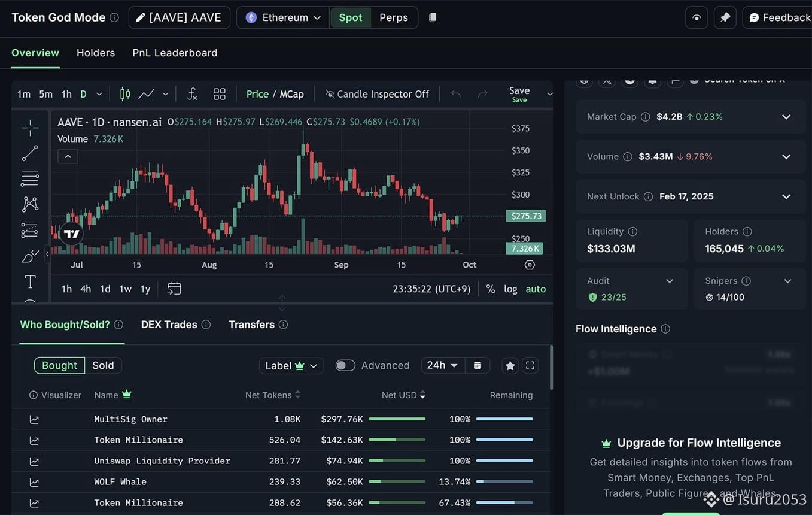Toggle the eye watch button in header
Screen dimensions: 812x515
click(x=697, y=17)
